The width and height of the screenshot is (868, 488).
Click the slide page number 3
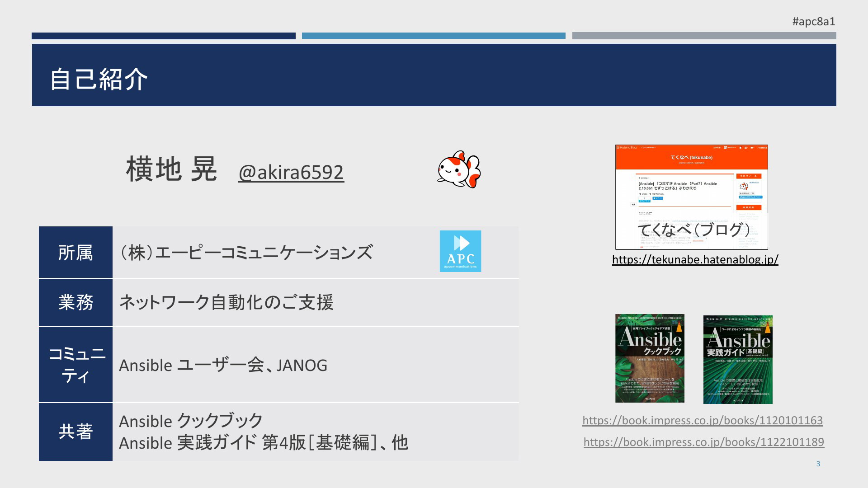click(818, 464)
